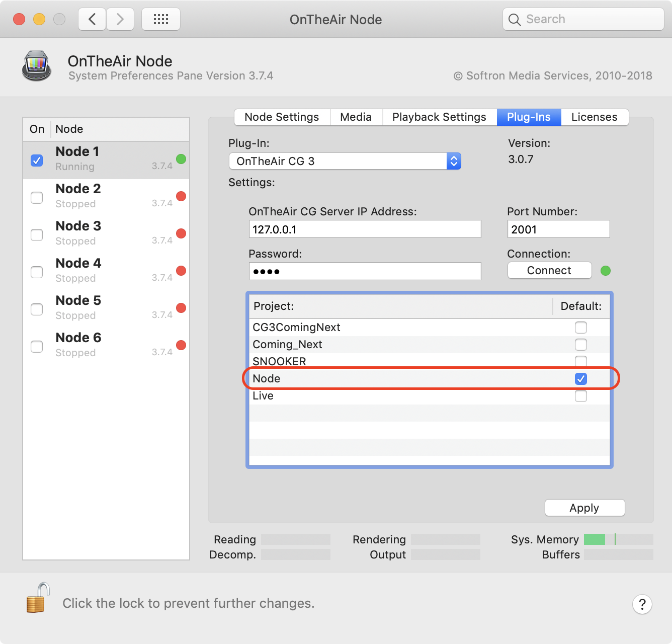Set SNOOKER as default project
The height and width of the screenshot is (644, 672).
(581, 361)
